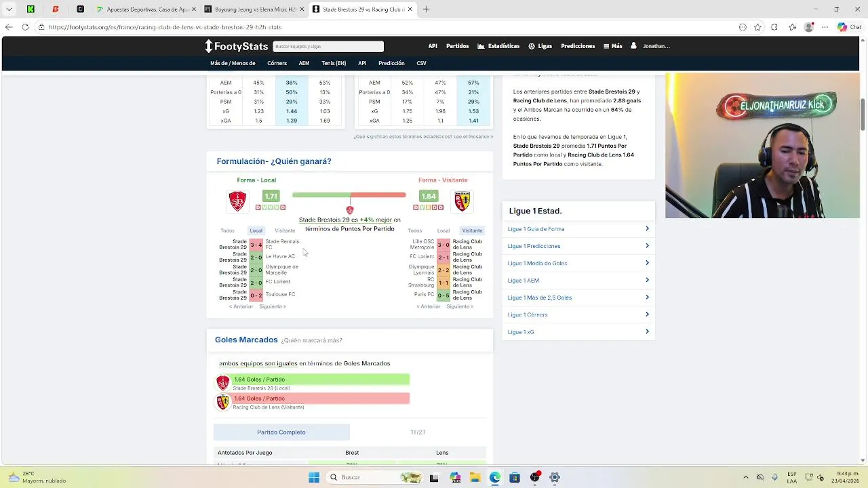This screenshot has height=488, width=868.
Task: Reload the page with refresh icon
Action: pyautogui.click(x=25, y=27)
